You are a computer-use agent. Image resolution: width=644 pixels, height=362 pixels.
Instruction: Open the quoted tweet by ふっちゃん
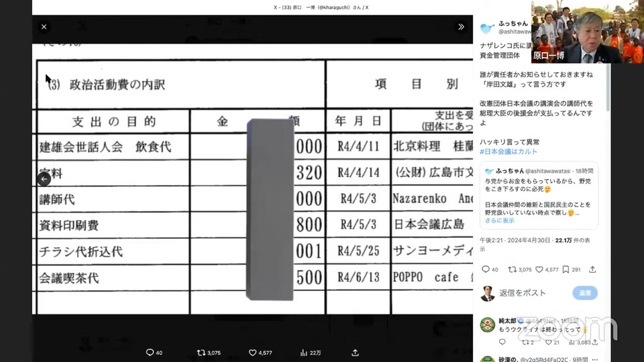coord(539,195)
